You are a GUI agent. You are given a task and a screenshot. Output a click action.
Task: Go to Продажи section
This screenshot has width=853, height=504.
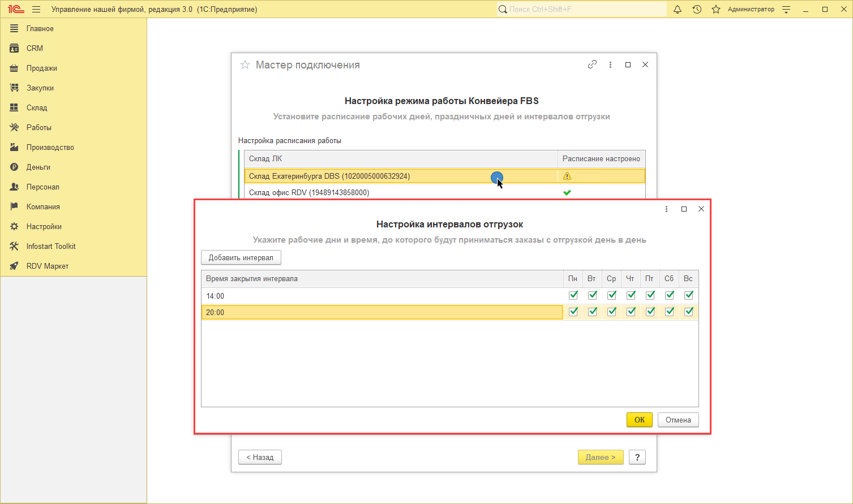[74, 68]
